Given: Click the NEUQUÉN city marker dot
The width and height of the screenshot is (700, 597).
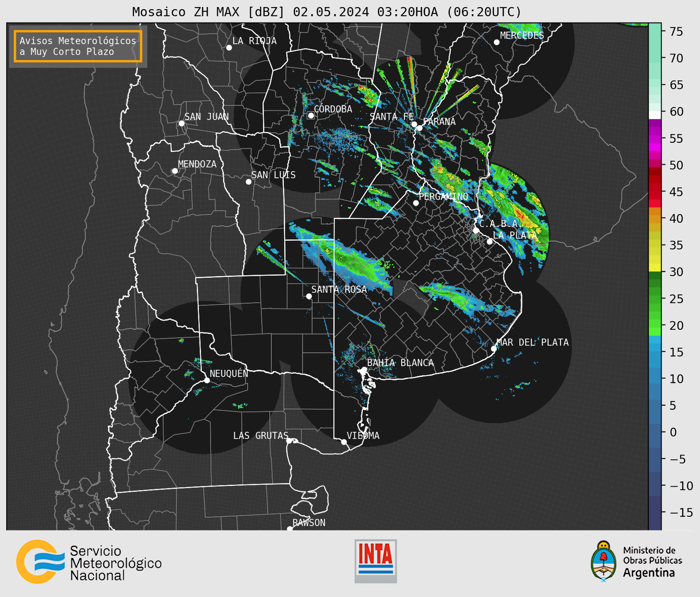Looking at the screenshot, I should (x=207, y=380).
